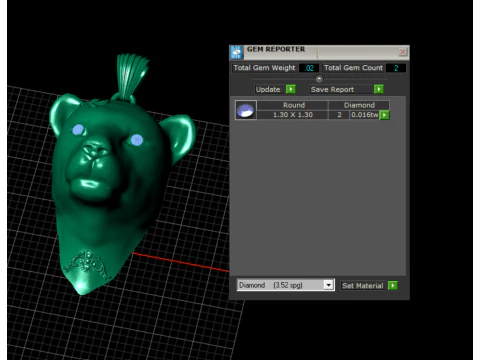Click the Set Material button
Image resolution: width=480 pixels, height=360 pixels.
coord(364,286)
